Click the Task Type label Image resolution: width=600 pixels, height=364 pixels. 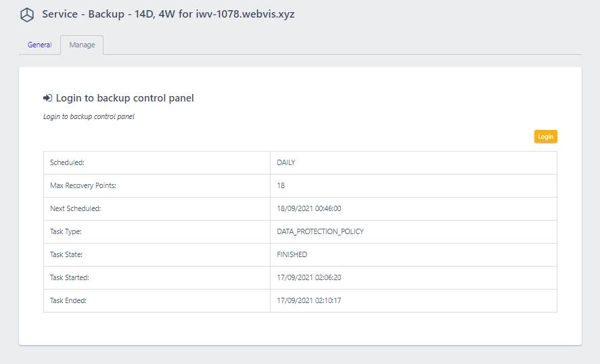pyautogui.click(x=66, y=231)
